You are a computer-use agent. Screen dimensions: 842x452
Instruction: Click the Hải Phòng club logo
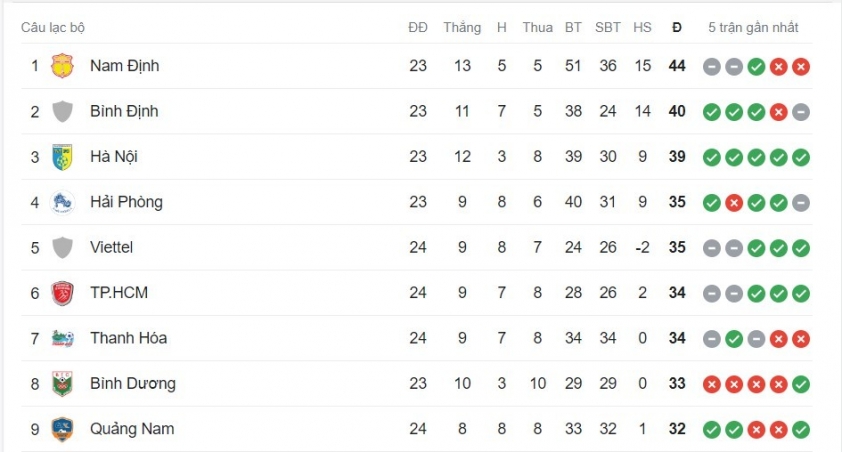pyautogui.click(x=63, y=202)
